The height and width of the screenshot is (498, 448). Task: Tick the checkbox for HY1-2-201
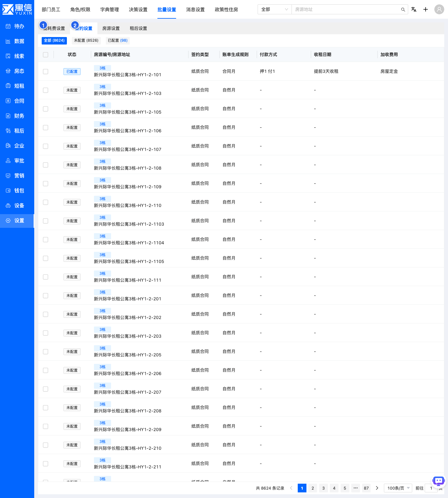pyautogui.click(x=45, y=296)
